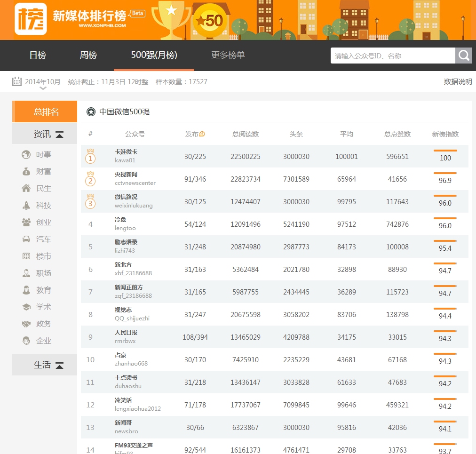Click the 新媒体排行榜 site title

click(89, 15)
